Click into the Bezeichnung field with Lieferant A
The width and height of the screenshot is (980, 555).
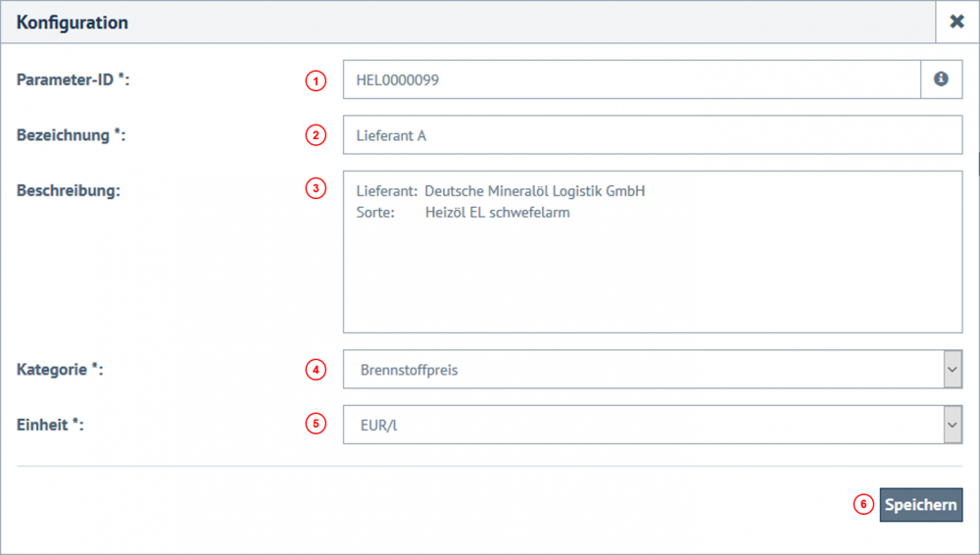(652, 135)
